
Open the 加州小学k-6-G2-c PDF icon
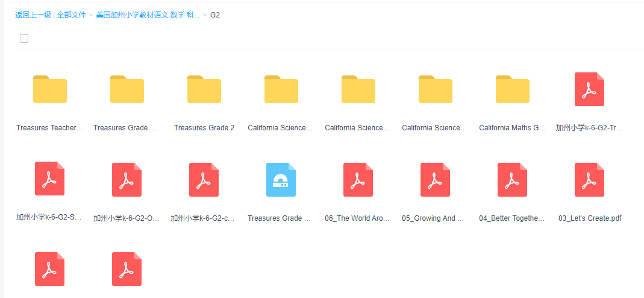[204, 180]
